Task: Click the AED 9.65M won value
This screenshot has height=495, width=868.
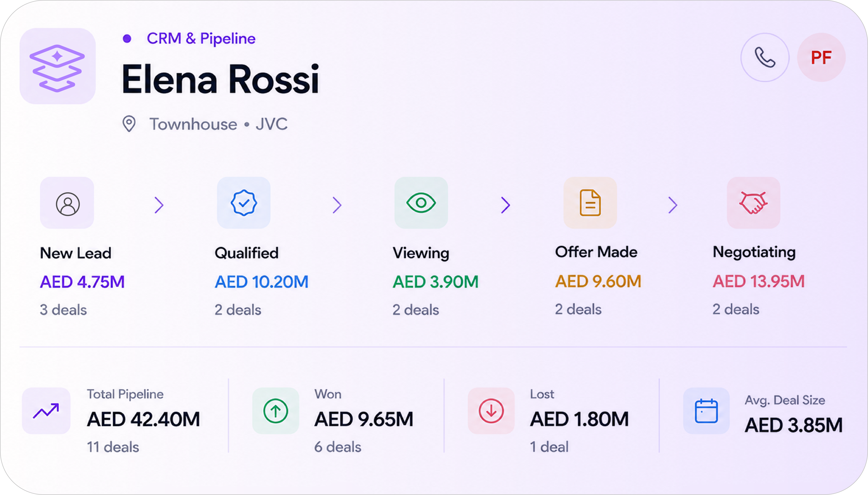Action: coord(364,419)
